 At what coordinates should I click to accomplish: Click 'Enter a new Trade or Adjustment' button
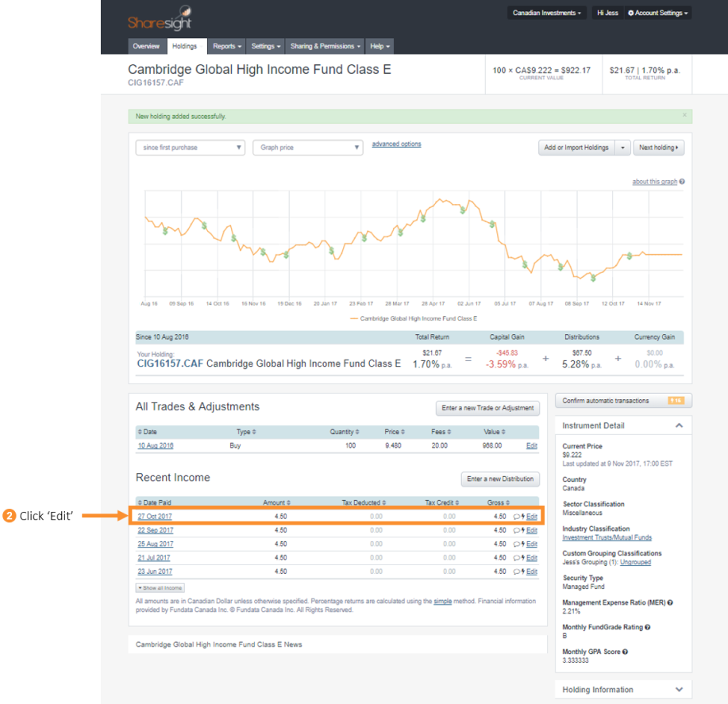point(487,408)
